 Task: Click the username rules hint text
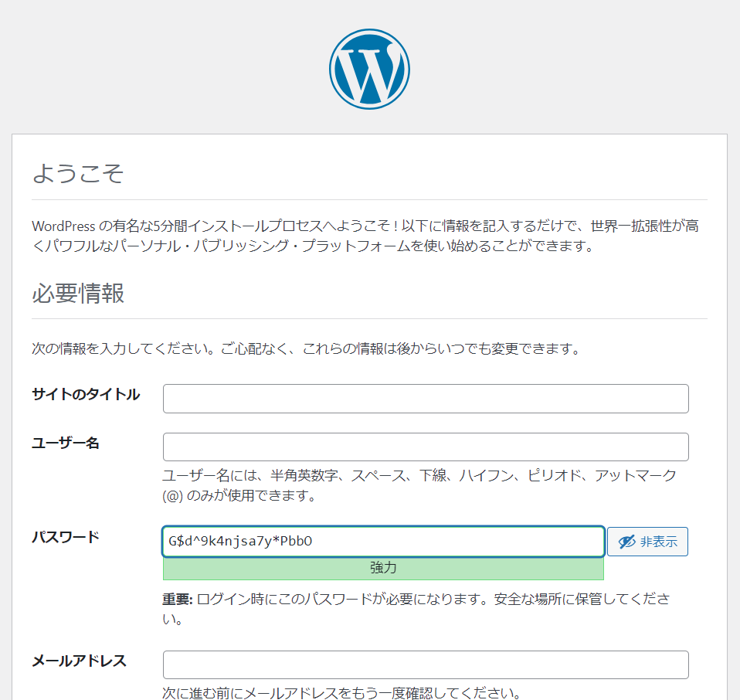419,485
